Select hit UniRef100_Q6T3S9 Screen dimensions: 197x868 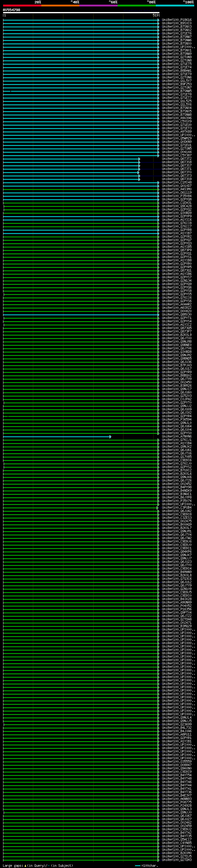177,179
